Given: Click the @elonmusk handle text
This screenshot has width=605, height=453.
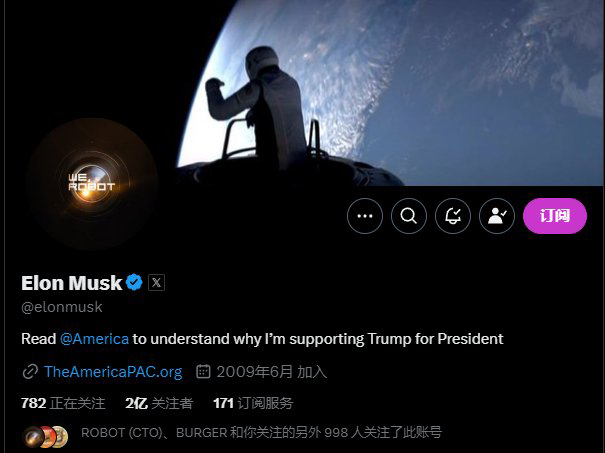Looking at the screenshot, I should click(x=62, y=307).
